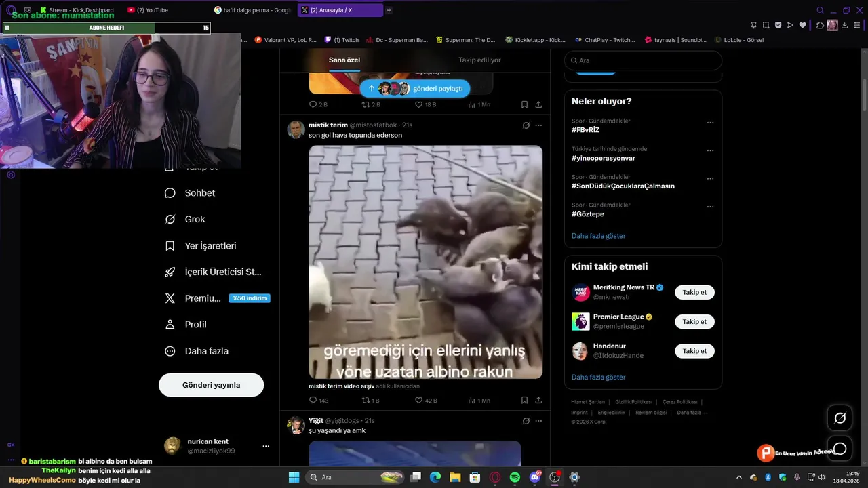Open İçerik Üreticisi Studio rocket item
Image resolution: width=868 pixels, height=488 pixels.
tap(213, 272)
